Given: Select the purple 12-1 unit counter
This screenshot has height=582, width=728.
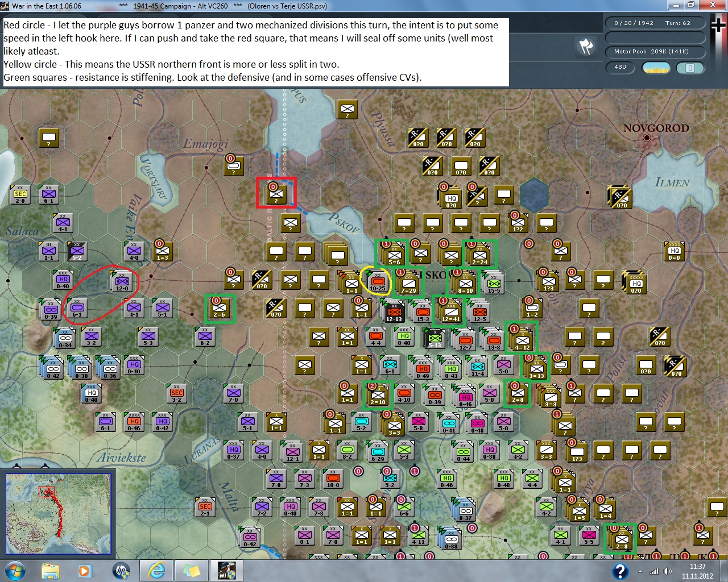Looking at the screenshot, I should [x=293, y=452].
